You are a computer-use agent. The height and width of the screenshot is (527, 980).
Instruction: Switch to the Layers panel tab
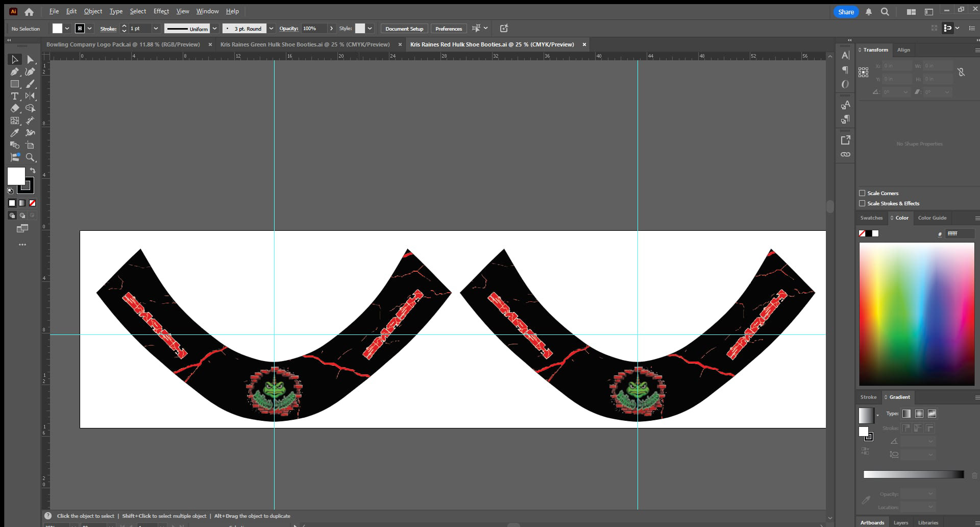(x=901, y=522)
